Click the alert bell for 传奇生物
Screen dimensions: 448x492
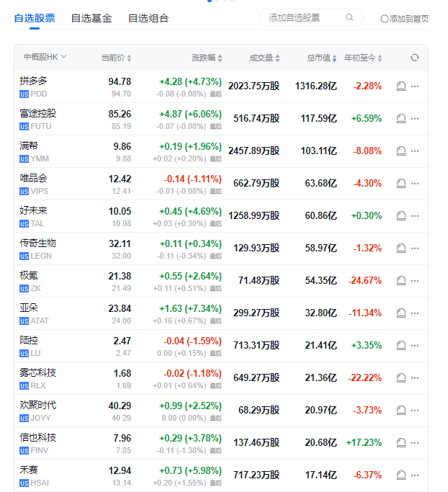(x=401, y=249)
